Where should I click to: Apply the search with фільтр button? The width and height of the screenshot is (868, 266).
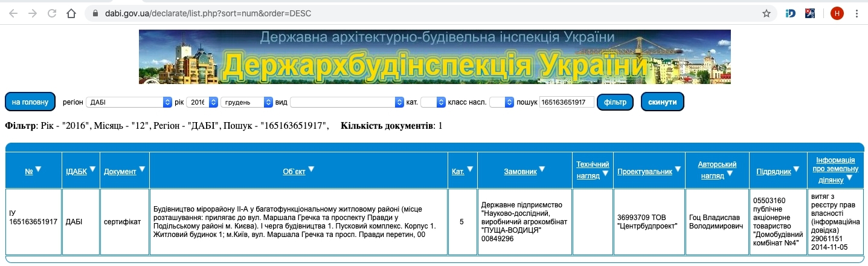615,102
